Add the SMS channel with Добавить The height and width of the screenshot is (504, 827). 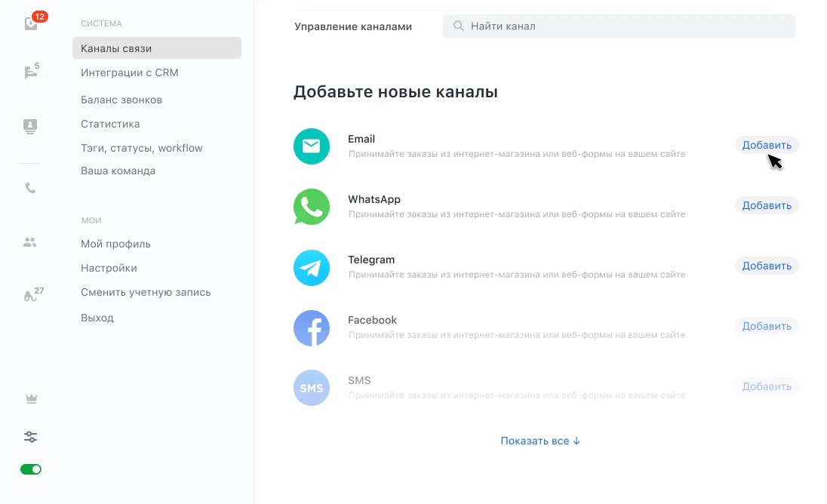[767, 386]
